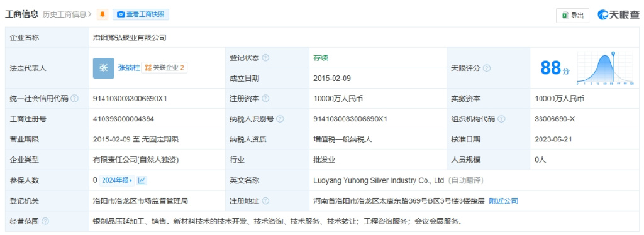The height and width of the screenshot is (235, 644).
Task: Select industry value 批发业
Action: point(325,160)
